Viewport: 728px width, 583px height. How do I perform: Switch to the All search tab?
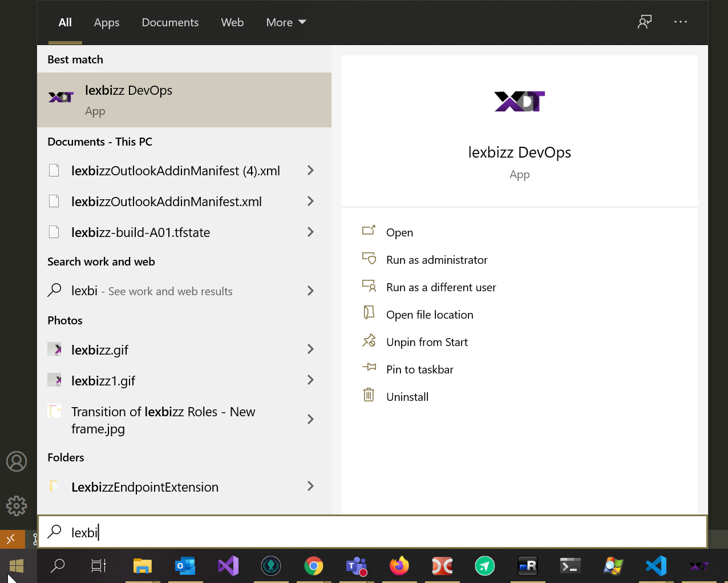point(65,22)
